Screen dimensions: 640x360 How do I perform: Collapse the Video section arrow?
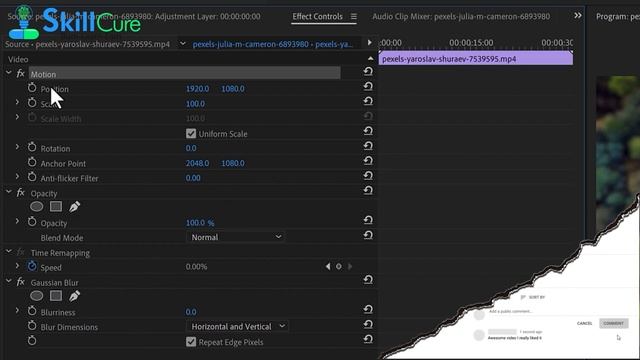pos(370,59)
